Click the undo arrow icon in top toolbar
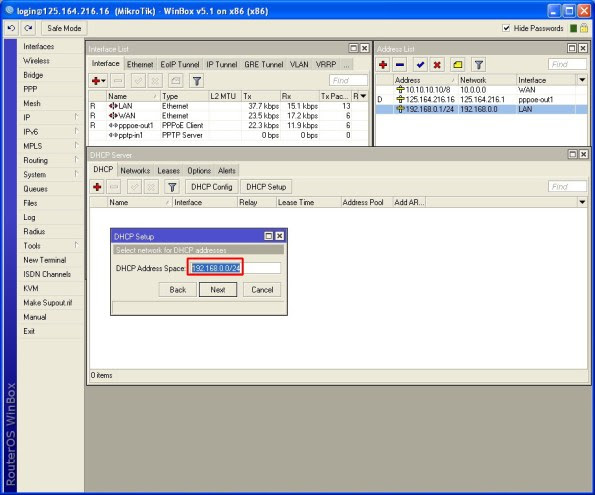Image resolution: width=595 pixels, height=495 pixels. pyautogui.click(x=11, y=28)
